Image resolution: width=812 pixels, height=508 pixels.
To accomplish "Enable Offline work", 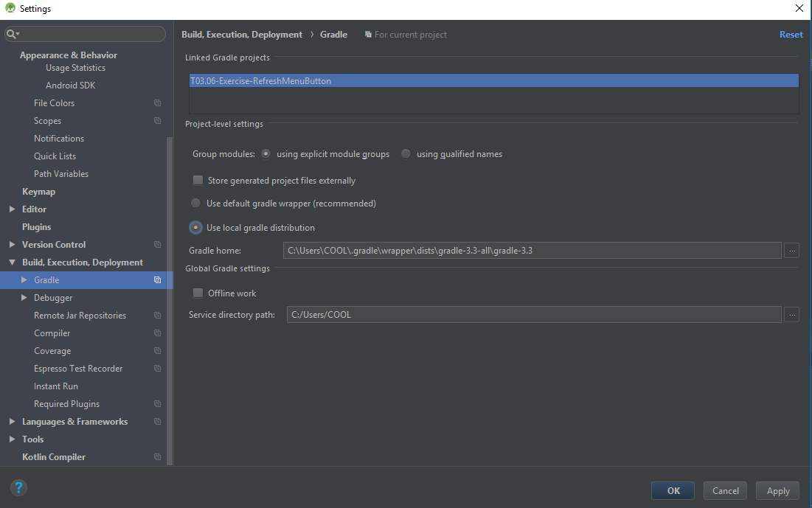I will point(198,293).
